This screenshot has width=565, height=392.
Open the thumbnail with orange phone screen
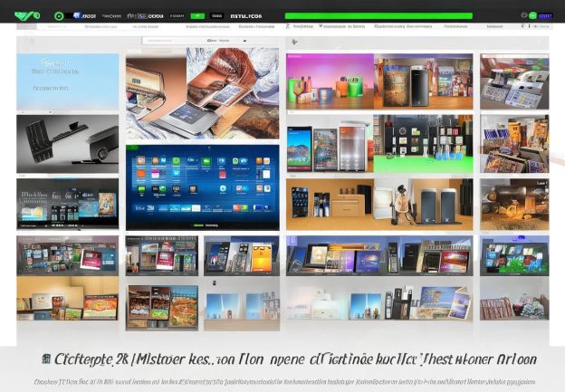coord(242,256)
